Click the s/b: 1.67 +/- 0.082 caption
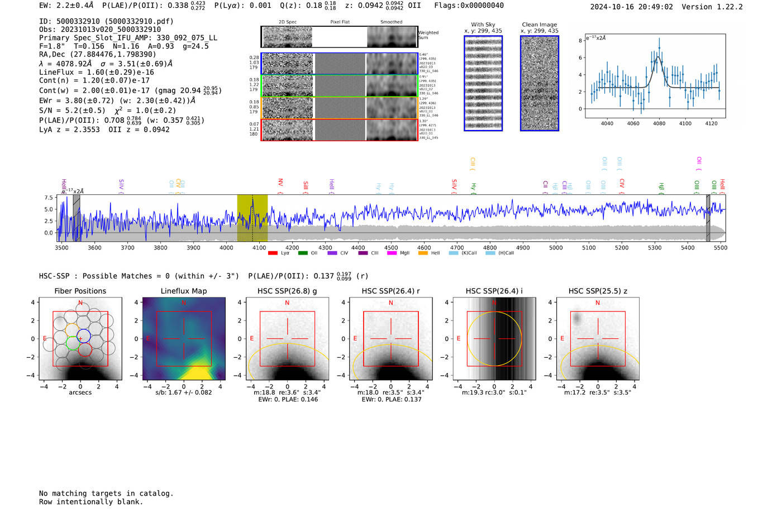 point(184,392)
